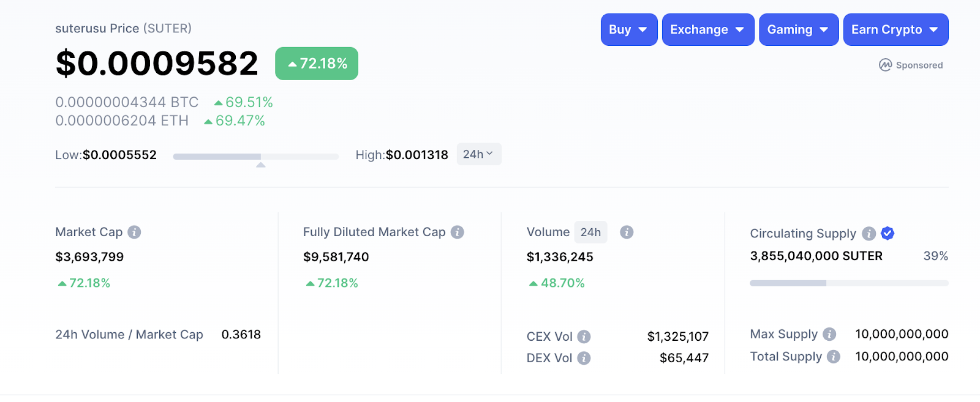Click the Volume info icon
The height and width of the screenshot is (402, 980).
click(x=626, y=233)
